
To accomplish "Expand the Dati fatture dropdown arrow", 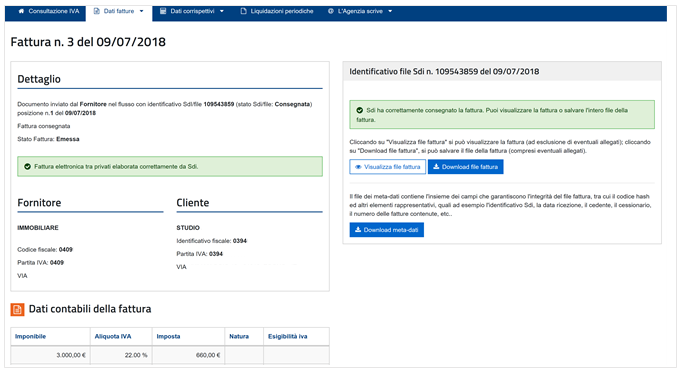I will click(x=141, y=11).
